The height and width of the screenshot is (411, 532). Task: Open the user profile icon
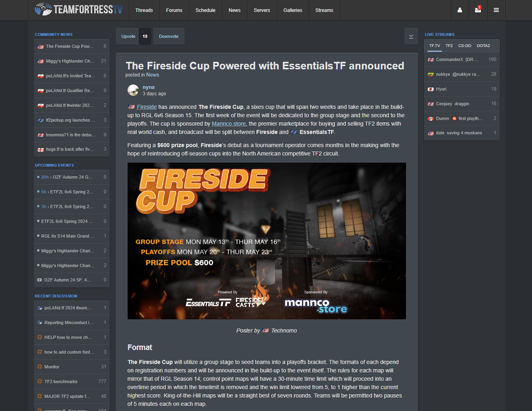(460, 10)
